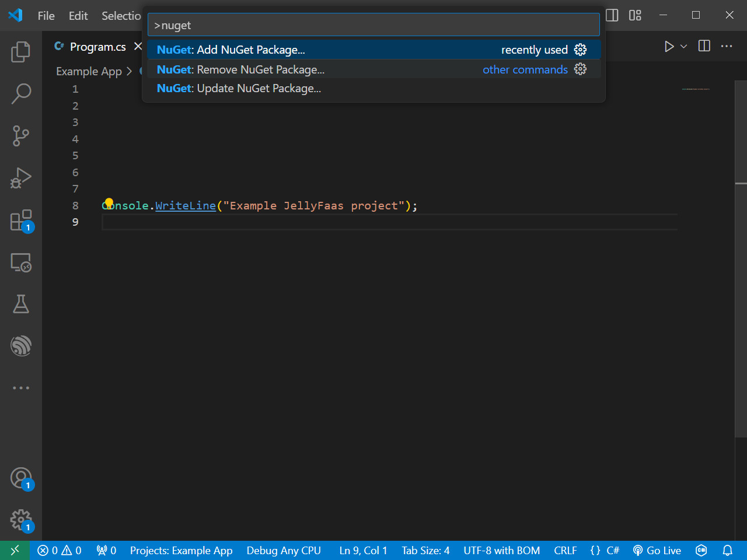Open the ESP-IDF broadcast icon view

pos(21,346)
